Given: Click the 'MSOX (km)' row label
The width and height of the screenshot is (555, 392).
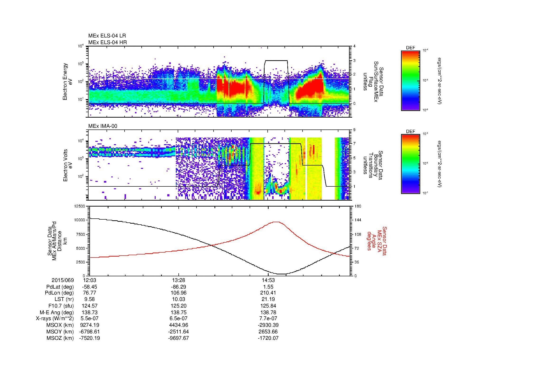Looking at the screenshot, I should pos(61,325).
